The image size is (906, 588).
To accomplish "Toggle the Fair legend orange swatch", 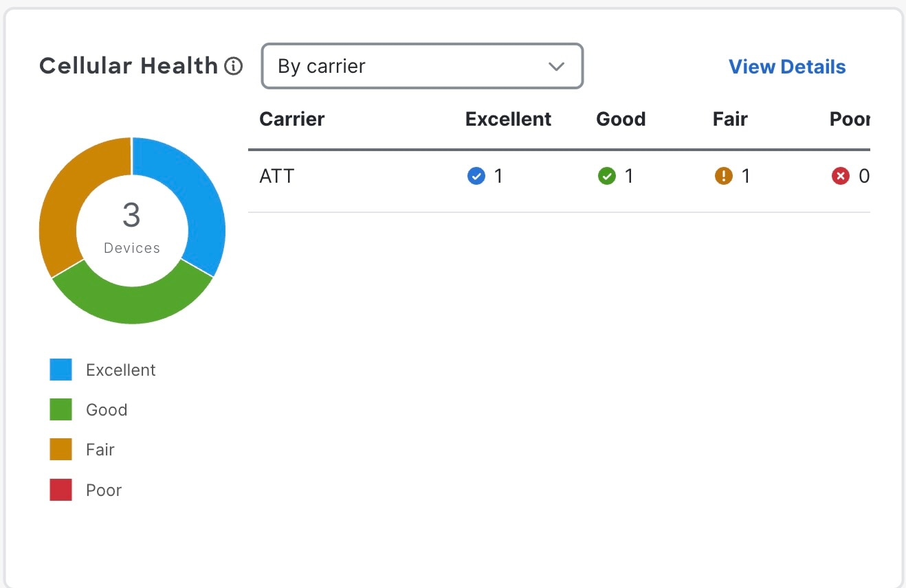I will (61, 450).
